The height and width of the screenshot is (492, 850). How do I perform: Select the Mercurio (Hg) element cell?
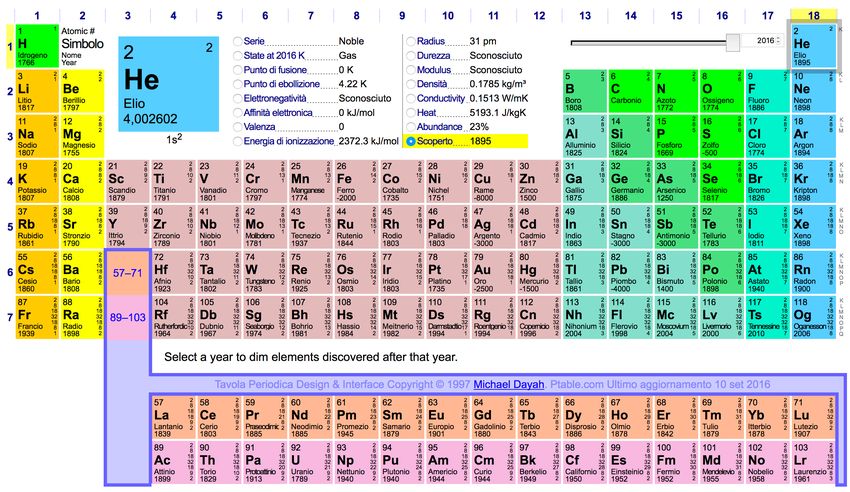pos(539,272)
